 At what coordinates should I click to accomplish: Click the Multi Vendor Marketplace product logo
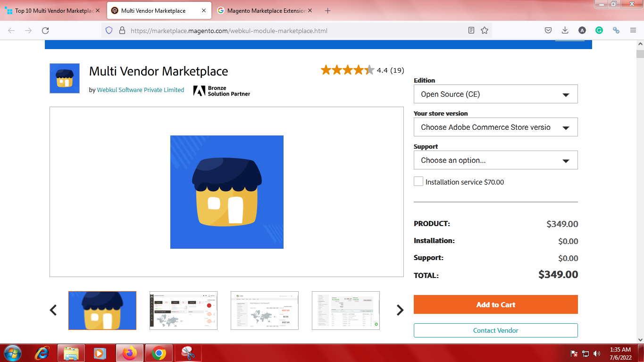coord(65,78)
